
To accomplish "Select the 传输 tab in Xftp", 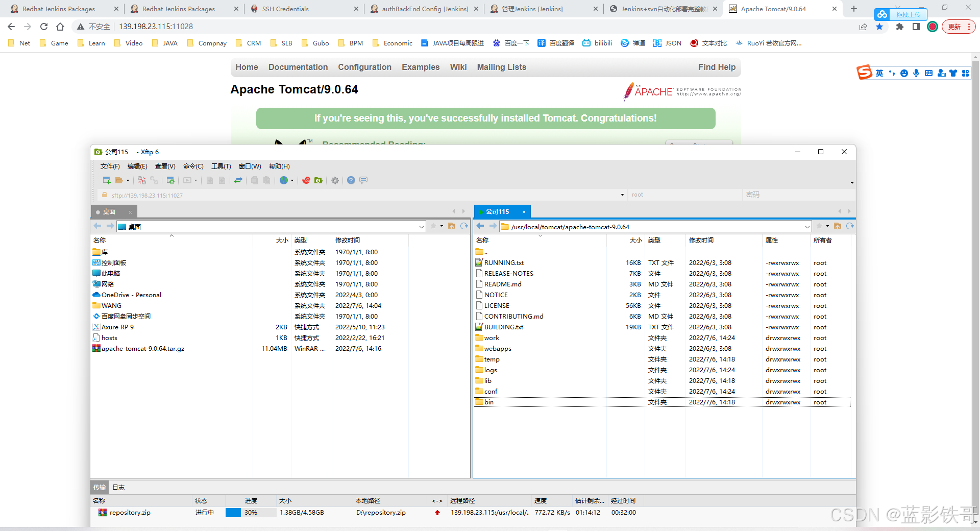I will point(100,488).
